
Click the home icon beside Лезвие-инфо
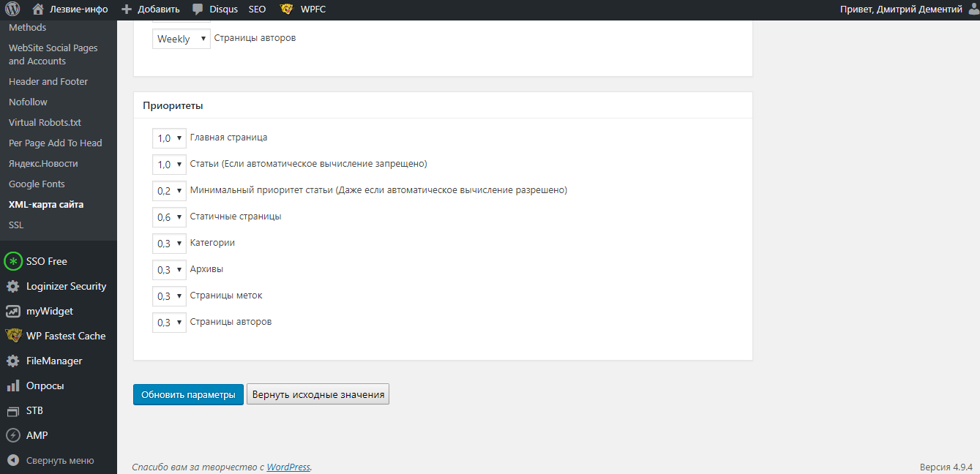click(x=38, y=10)
